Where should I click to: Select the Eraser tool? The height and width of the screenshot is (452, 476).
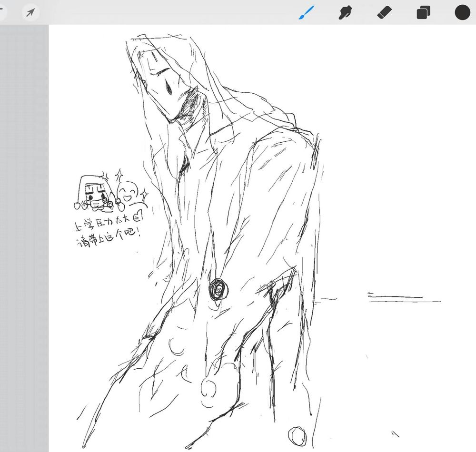pos(384,13)
